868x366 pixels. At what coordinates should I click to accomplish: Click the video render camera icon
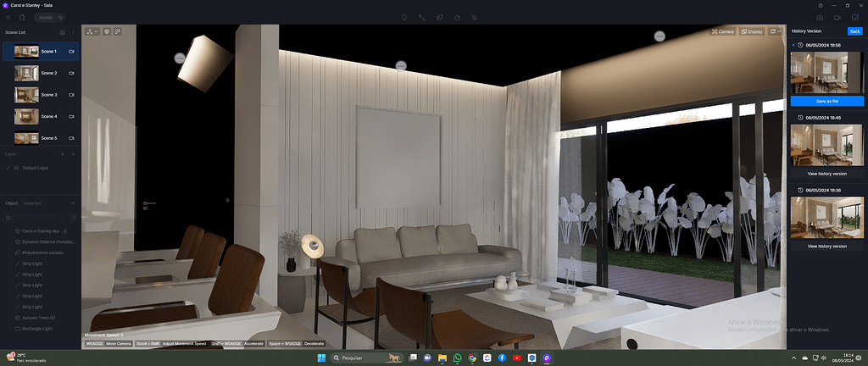(x=837, y=18)
